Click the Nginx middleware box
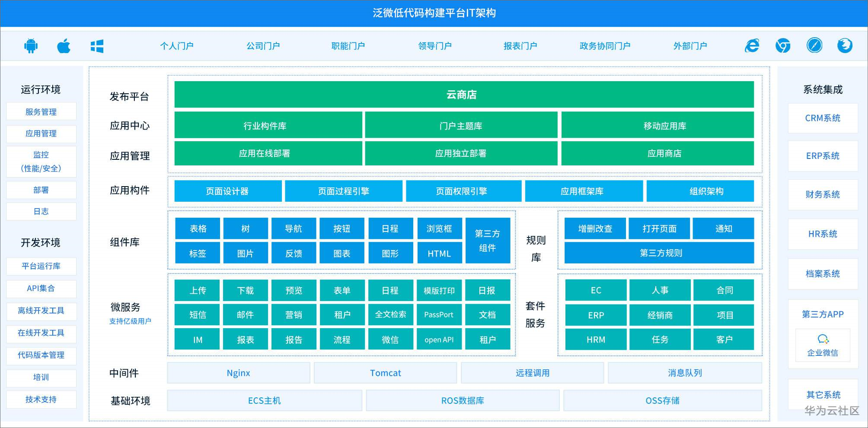The height and width of the screenshot is (428, 868). click(239, 373)
